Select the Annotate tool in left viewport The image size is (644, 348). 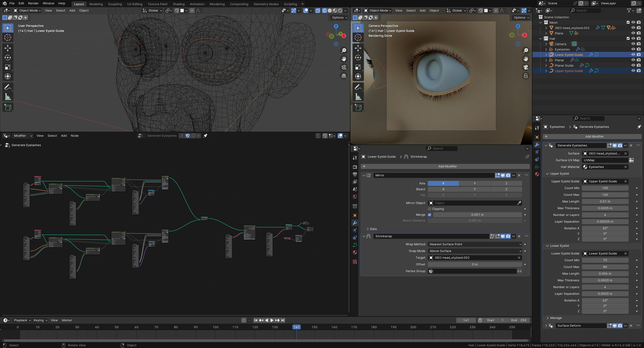8,87
